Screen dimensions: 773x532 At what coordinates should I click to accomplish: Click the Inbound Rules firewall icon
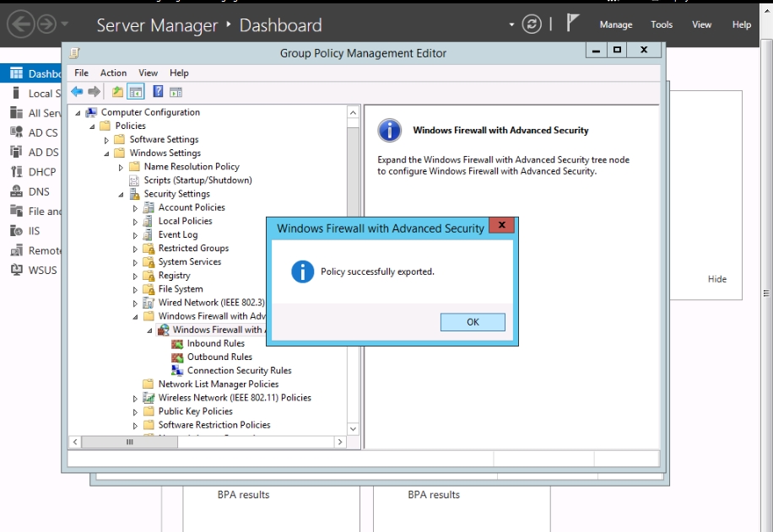point(177,343)
